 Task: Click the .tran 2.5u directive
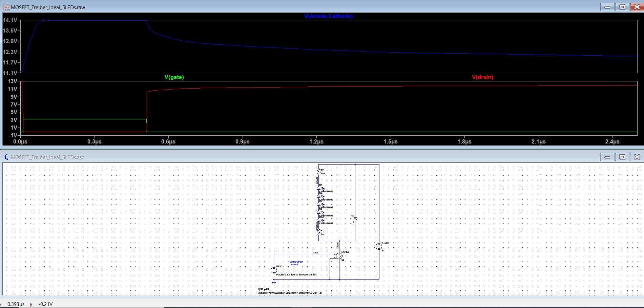click(263, 289)
